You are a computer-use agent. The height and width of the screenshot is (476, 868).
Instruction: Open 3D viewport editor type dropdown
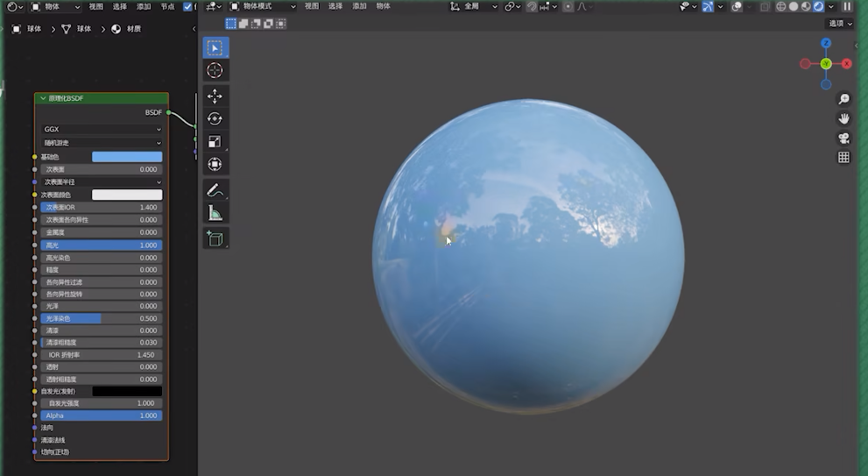pos(213,7)
